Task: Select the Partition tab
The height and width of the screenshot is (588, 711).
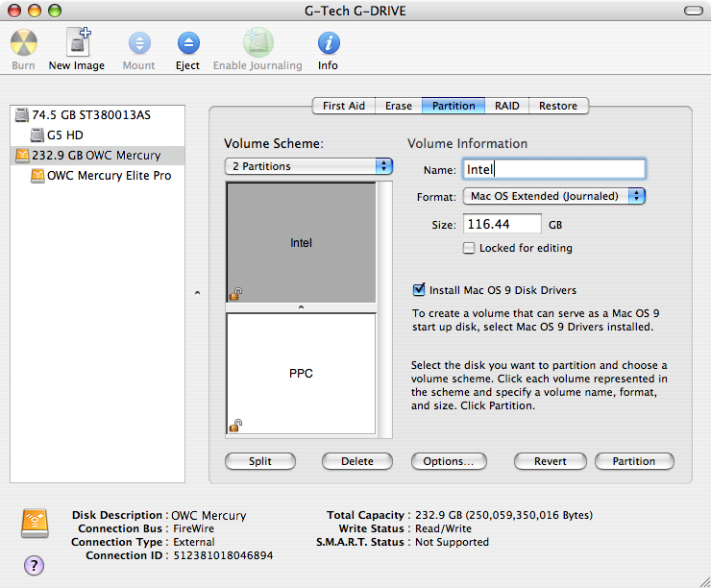Action: 454,106
